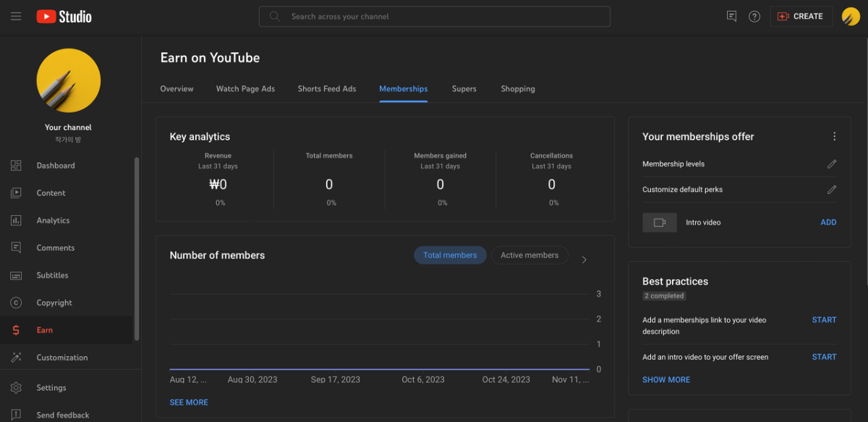Click the YouTube Studio logo

point(64,16)
